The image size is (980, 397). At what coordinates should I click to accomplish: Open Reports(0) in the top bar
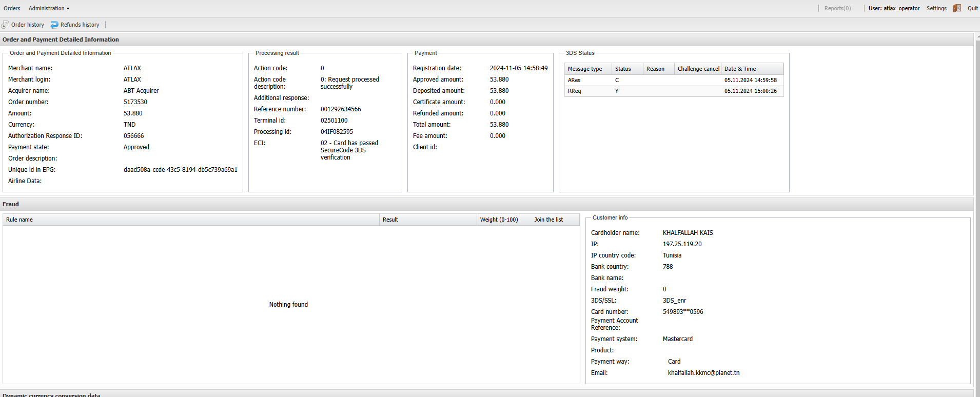pyautogui.click(x=837, y=8)
